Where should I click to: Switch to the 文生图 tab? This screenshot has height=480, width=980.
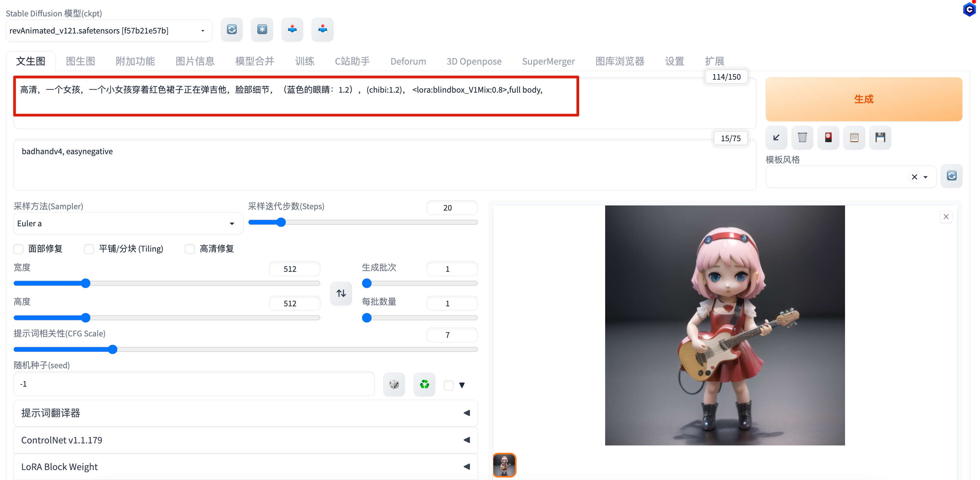coord(31,61)
